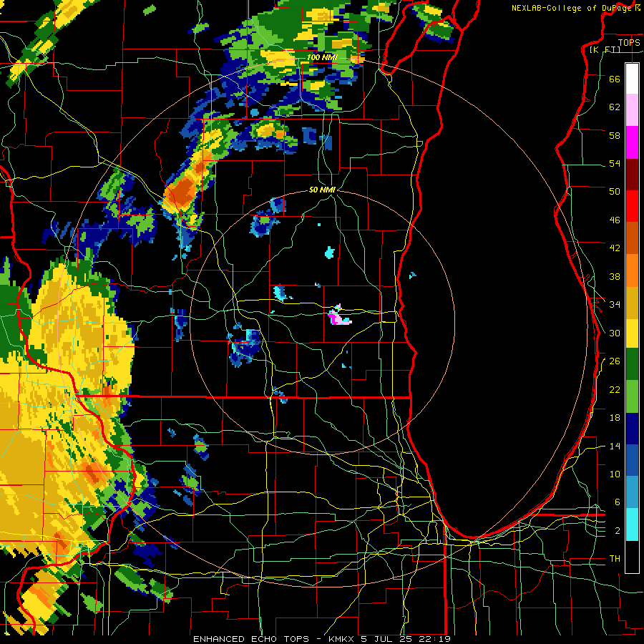644x644 pixels.
Task: Click the [K FT] units label
Action: coord(605,49)
